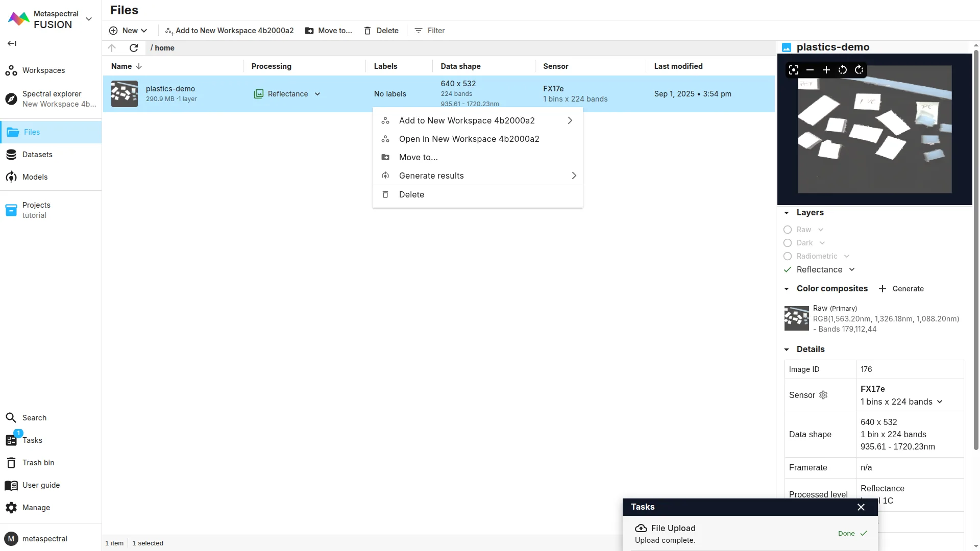
Task: Rotate preview image counterclockwise
Action: point(843,70)
